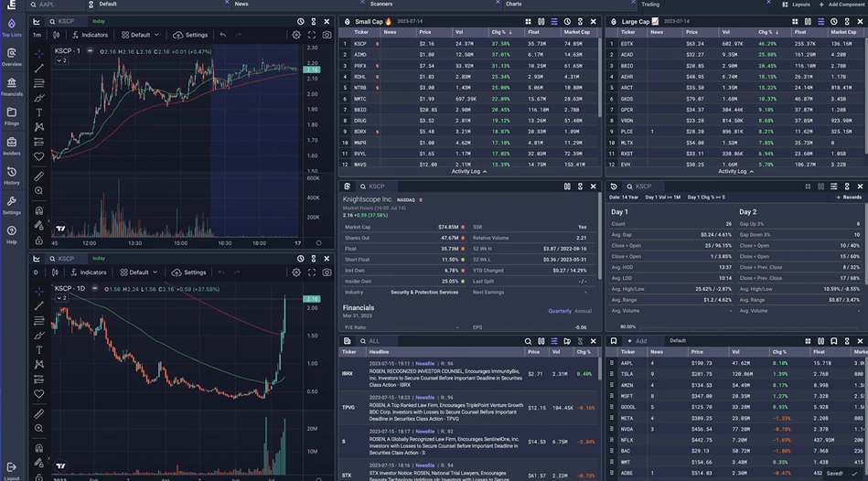Screen dimensions: 868x481
Task: Select the Quarterly financials option
Action: 560,311
